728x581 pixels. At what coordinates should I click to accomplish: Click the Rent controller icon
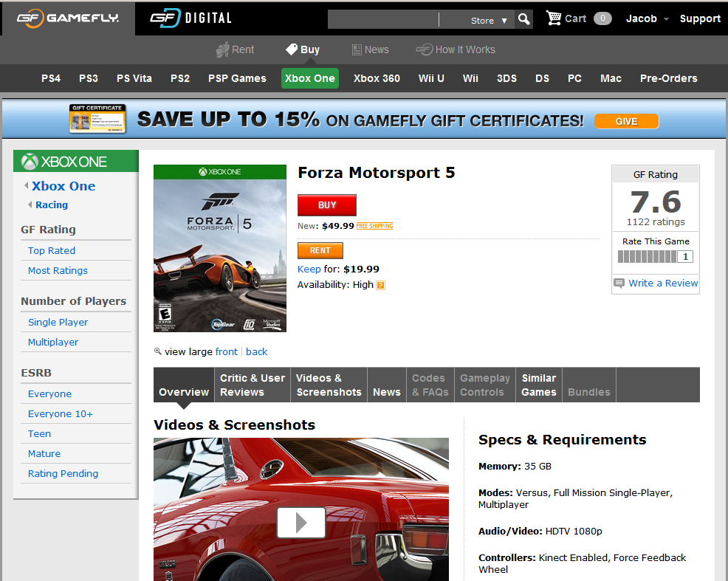click(x=222, y=49)
